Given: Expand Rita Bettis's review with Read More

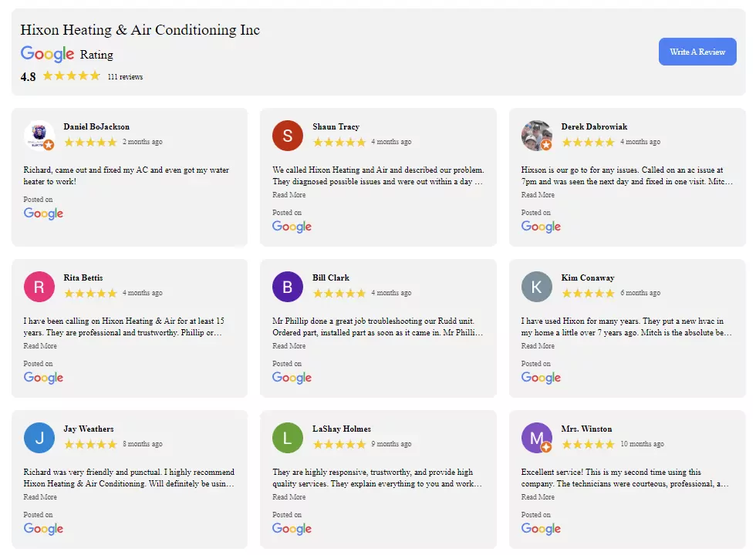Looking at the screenshot, I should pyautogui.click(x=40, y=346).
